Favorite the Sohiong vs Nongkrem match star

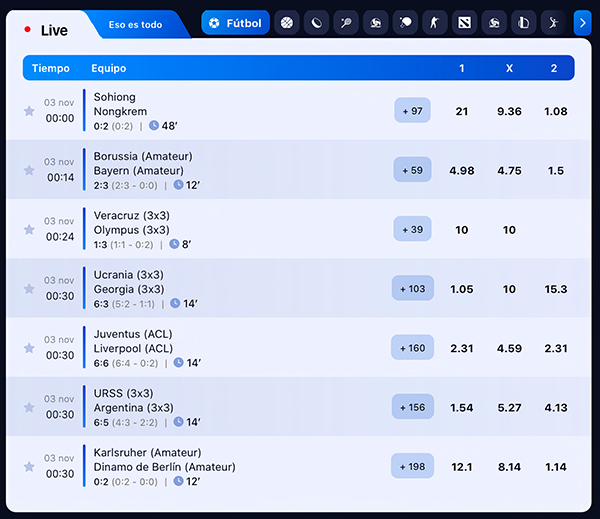tap(29, 111)
